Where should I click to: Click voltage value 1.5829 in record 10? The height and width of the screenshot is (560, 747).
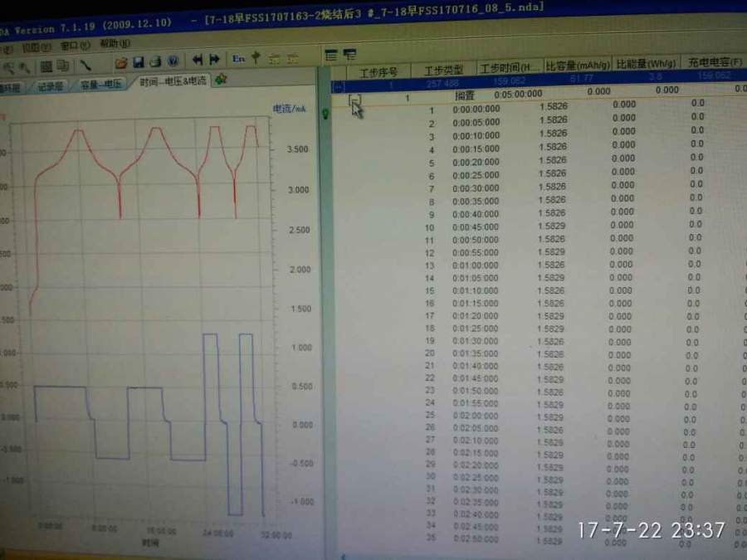(x=551, y=226)
